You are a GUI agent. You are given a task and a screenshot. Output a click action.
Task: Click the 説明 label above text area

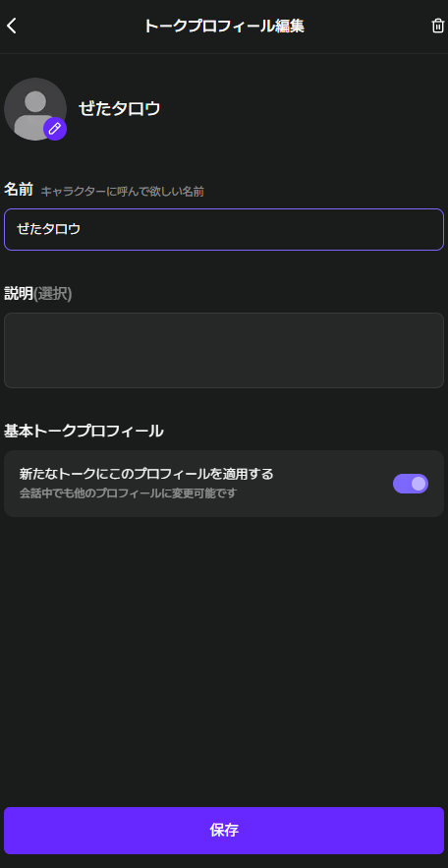coord(19,294)
